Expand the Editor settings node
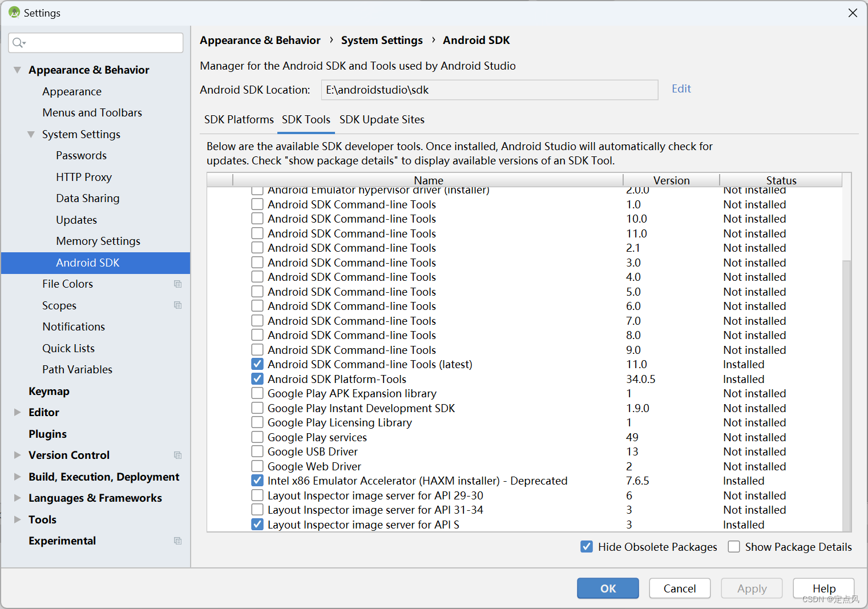Screen dimensions: 868x609 [17, 412]
